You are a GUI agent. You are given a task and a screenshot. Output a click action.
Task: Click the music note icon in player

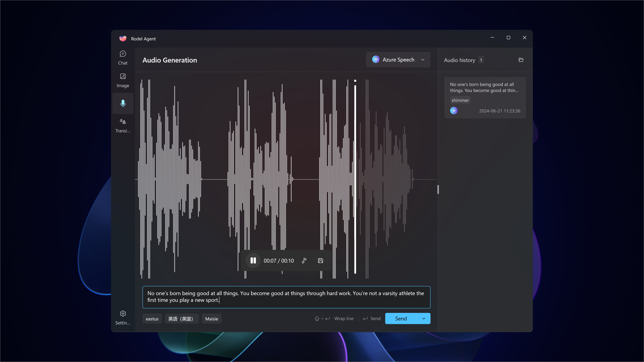[x=304, y=261]
